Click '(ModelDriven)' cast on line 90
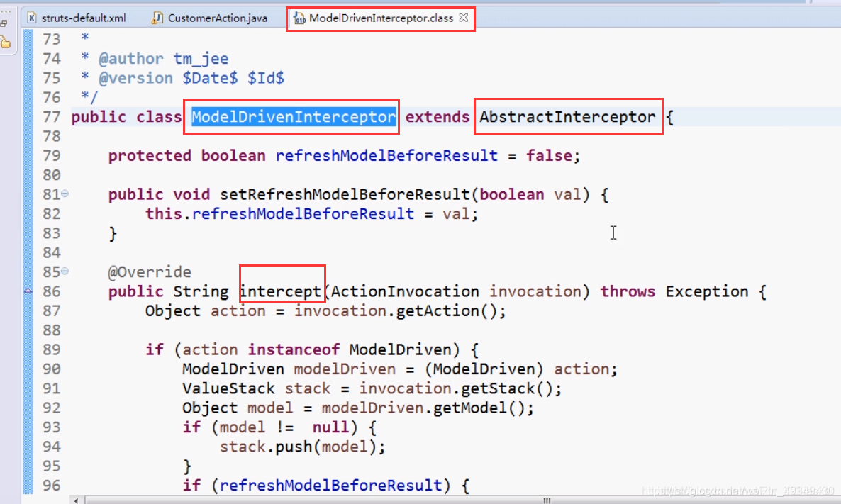The height and width of the screenshot is (504, 841). pyautogui.click(x=484, y=369)
